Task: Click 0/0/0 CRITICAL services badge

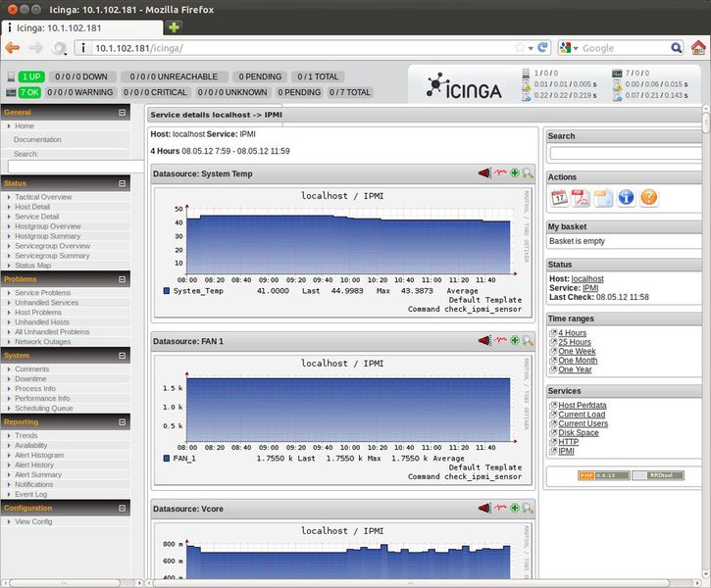Action: tap(155, 92)
